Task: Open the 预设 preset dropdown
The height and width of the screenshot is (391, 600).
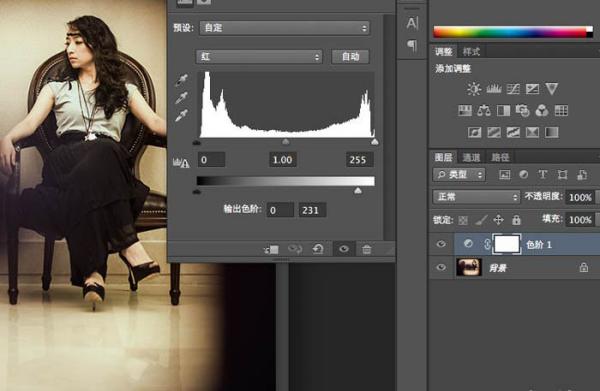Action: (x=284, y=28)
